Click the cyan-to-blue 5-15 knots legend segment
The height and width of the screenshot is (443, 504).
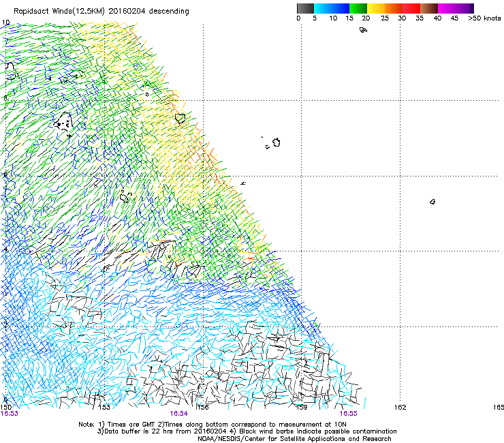[332, 8]
